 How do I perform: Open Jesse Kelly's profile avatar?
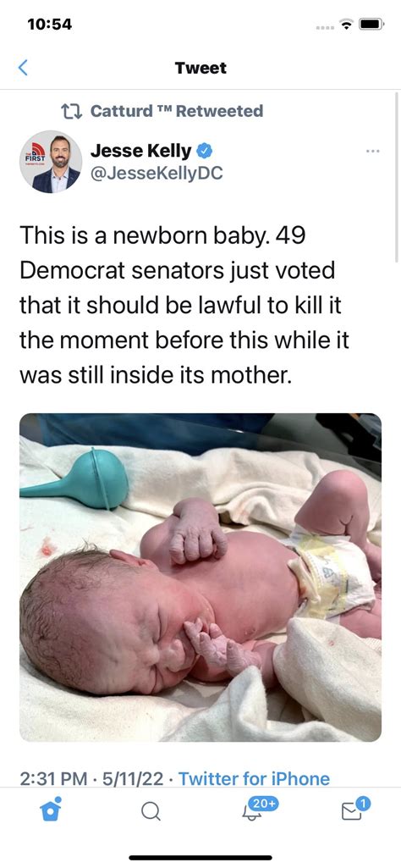point(50,162)
